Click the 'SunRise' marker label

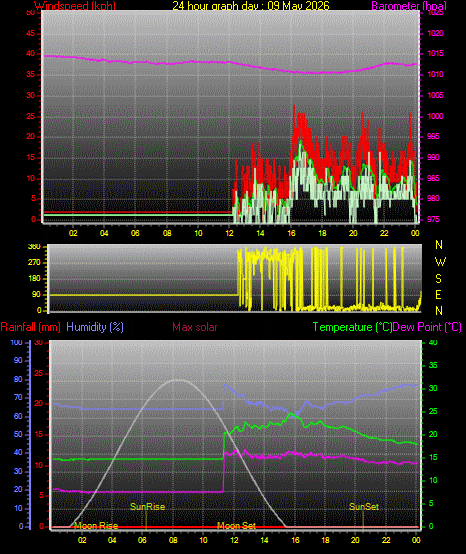click(x=148, y=507)
